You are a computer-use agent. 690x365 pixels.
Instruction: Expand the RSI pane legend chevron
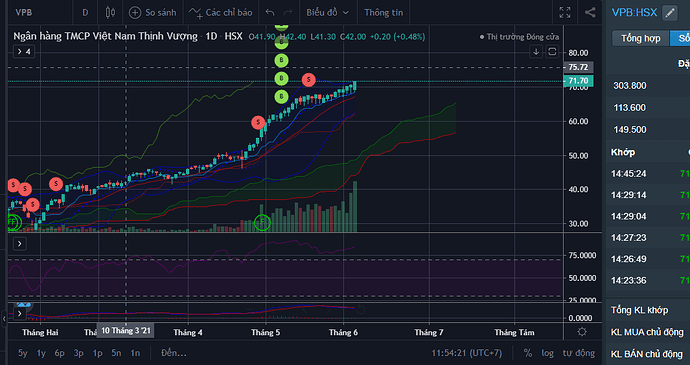[x=20, y=243]
